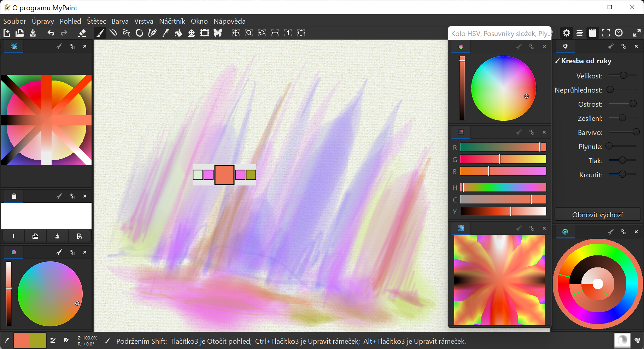Open the Soubor menu
Viewport: 644px width, 349px height.
(x=14, y=21)
